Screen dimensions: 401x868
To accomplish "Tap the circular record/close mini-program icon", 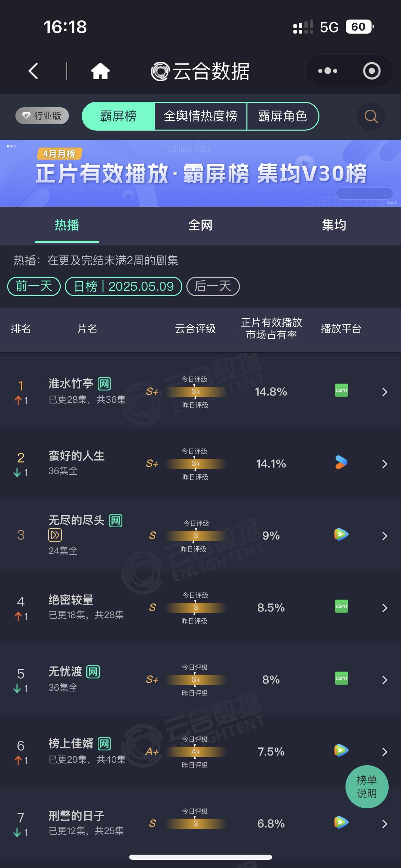I will pos(372,71).
